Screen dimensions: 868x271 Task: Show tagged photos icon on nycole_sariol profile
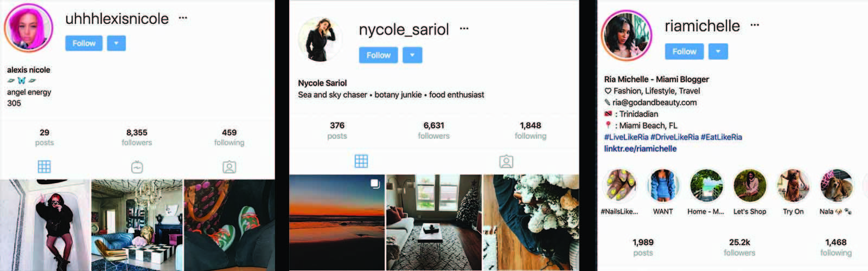pyautogui.click(x=506, y=162)
